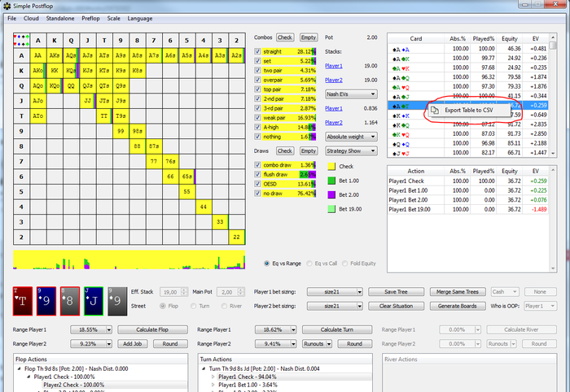Click the grey 8 of spades board card

[x=70, y=301]
